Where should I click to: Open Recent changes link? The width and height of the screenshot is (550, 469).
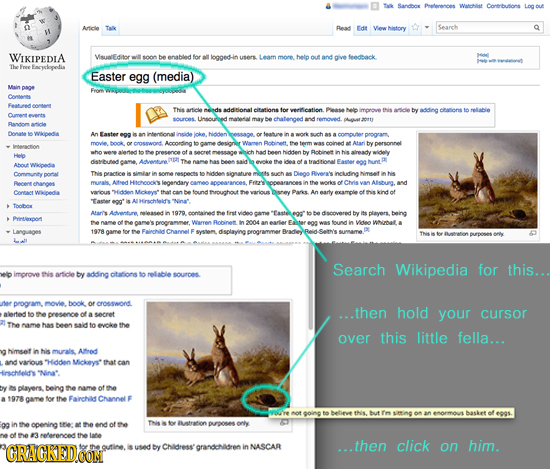click(34, 183)
